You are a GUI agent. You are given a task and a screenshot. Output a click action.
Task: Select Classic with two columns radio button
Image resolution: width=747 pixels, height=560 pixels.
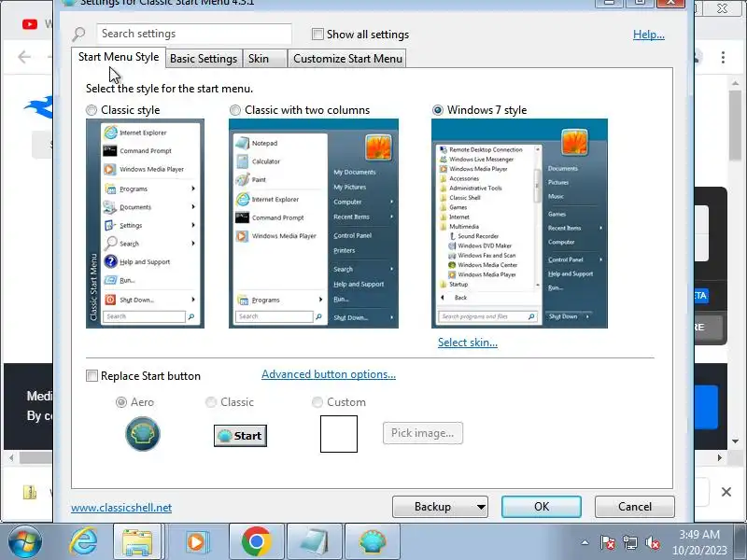[235, 110]
